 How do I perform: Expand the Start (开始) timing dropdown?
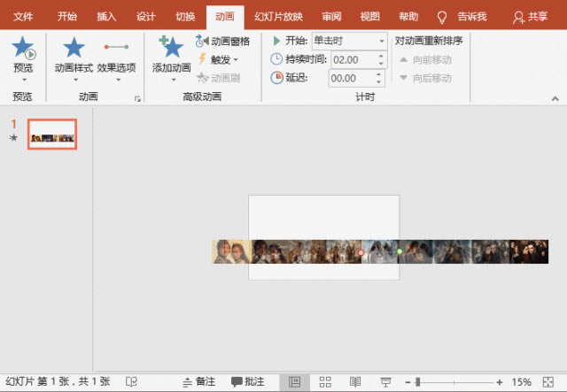(x=382, y=41)
